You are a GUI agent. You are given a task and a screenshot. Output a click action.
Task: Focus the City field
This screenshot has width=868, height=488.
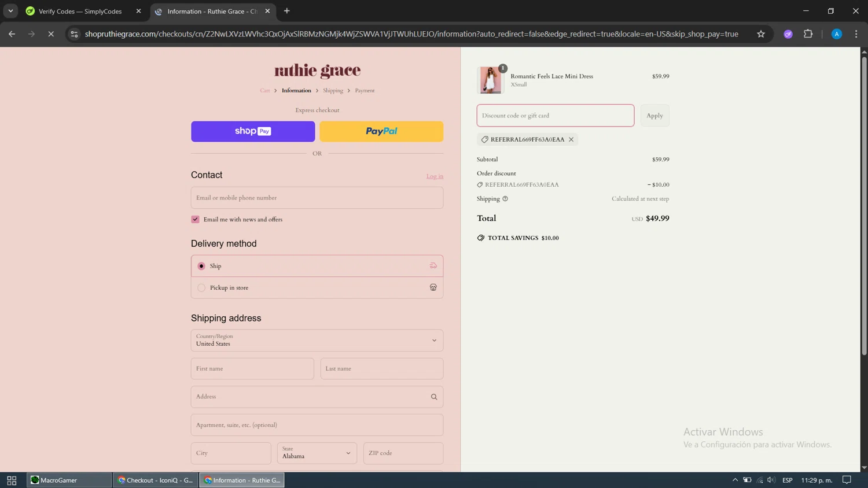(x=231, y=453)
